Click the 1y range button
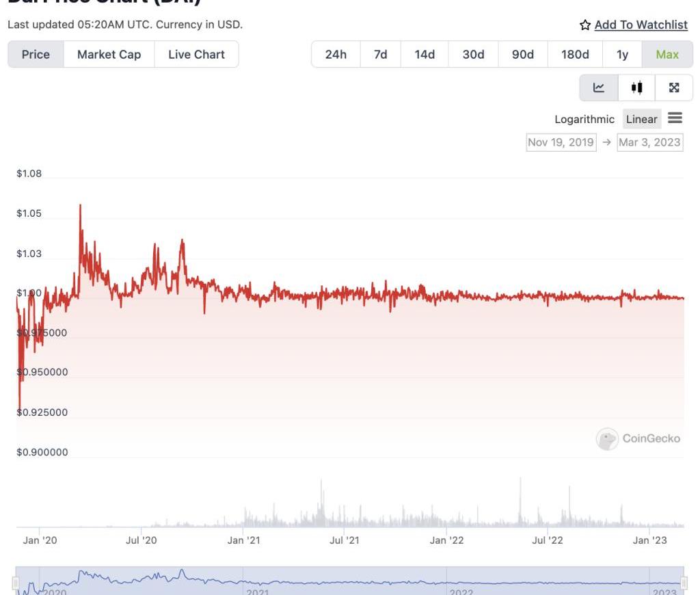700x595 pixels. [x=622, y=55]
